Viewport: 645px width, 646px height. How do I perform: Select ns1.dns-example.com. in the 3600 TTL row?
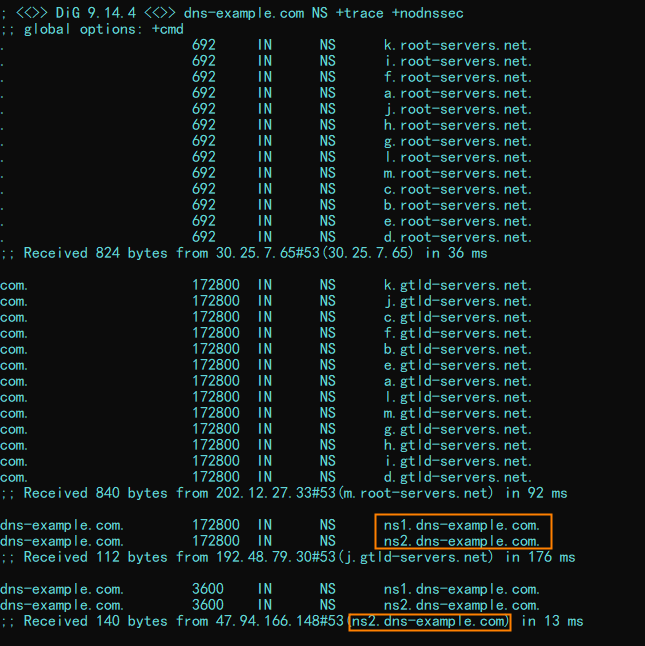tap(462, 590)
